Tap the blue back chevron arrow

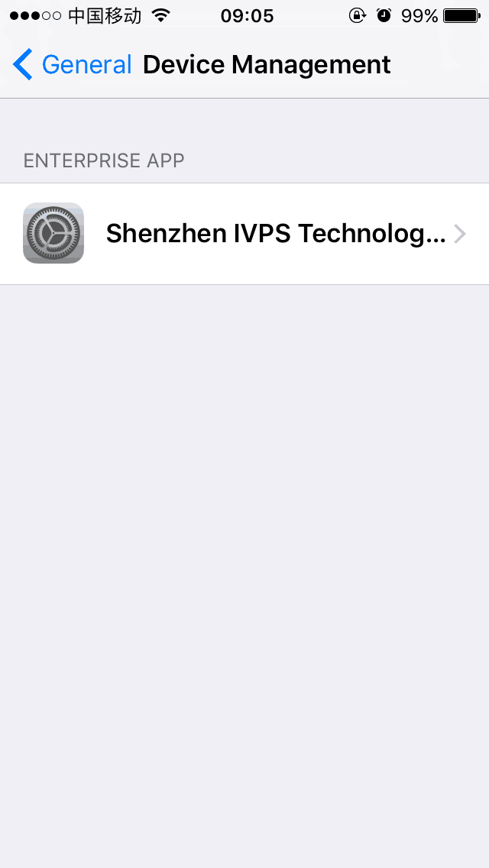(23, 64)
